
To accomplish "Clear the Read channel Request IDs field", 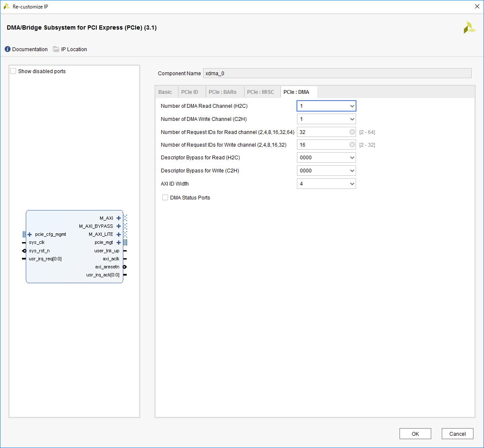I will [352, 132].
